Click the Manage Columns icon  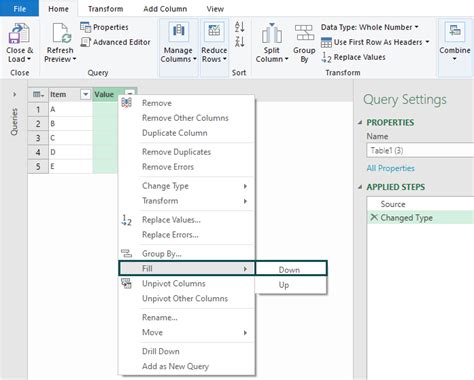(178, 32)
